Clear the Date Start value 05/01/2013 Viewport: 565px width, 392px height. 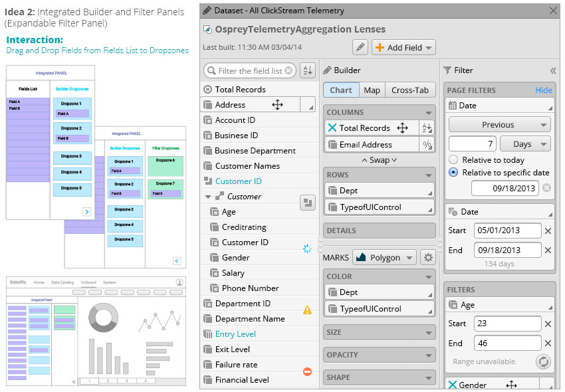[x=548, y=231]
